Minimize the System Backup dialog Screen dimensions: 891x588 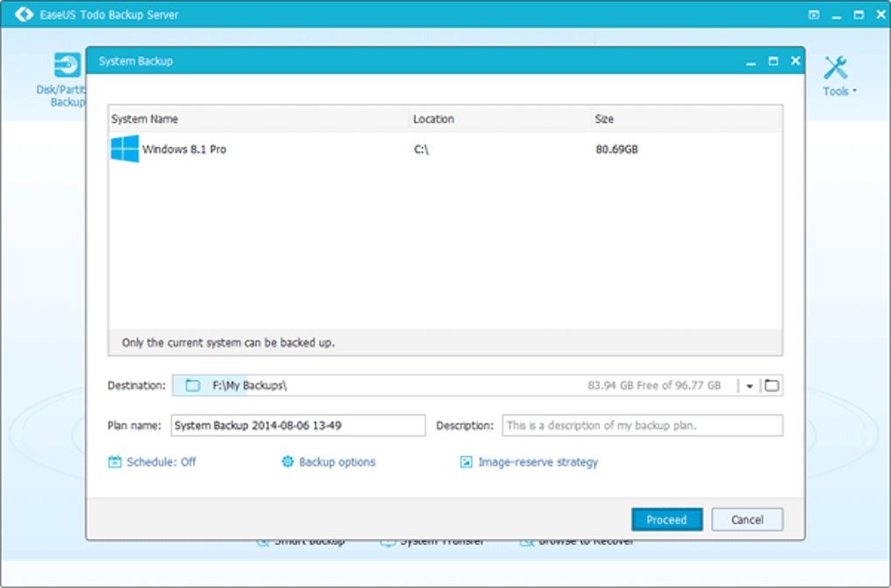(x=751, y=61)
